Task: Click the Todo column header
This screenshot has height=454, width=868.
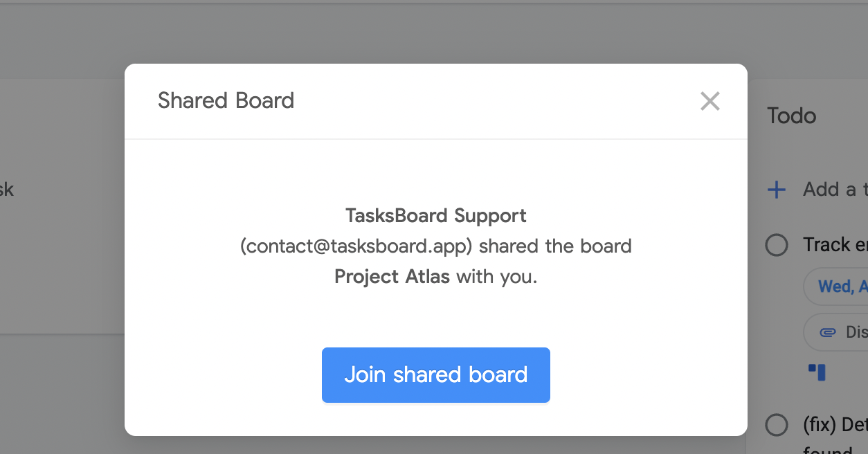Action: (x=791, y=116)
